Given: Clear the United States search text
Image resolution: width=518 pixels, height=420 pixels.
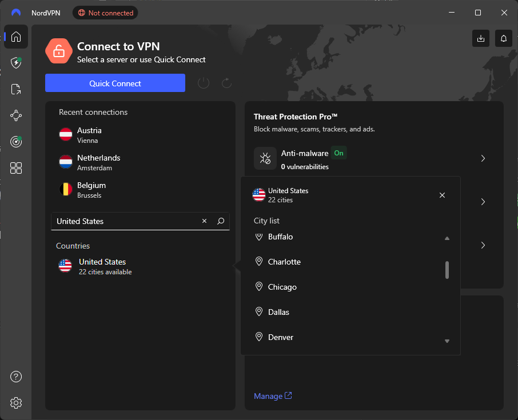Looking at the screenshot, I should 205,221.
